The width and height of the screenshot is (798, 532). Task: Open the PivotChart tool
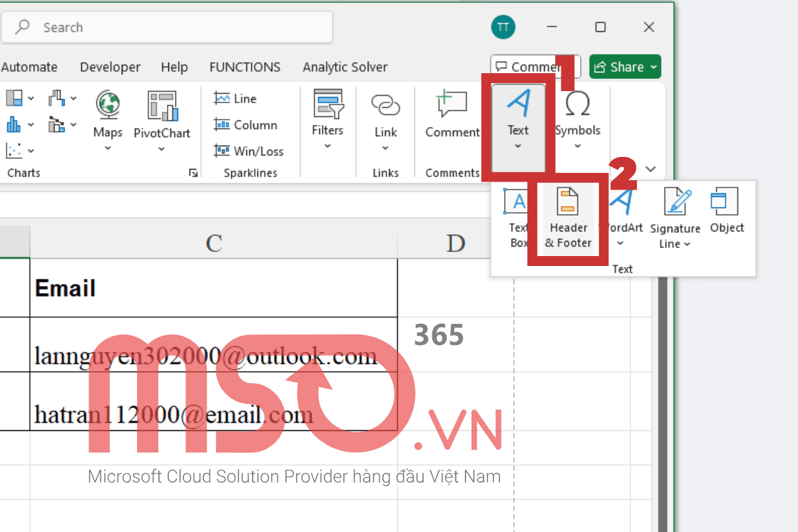tap(162, 120)
